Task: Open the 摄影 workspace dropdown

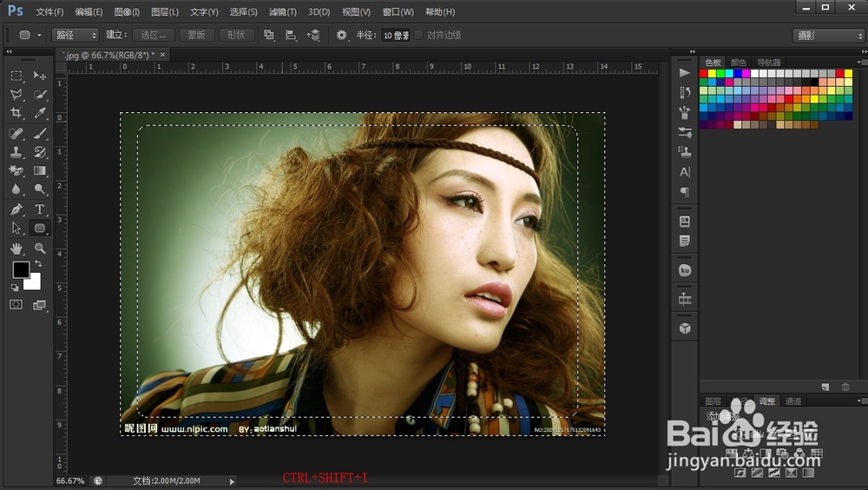Action: click(827, 36)
